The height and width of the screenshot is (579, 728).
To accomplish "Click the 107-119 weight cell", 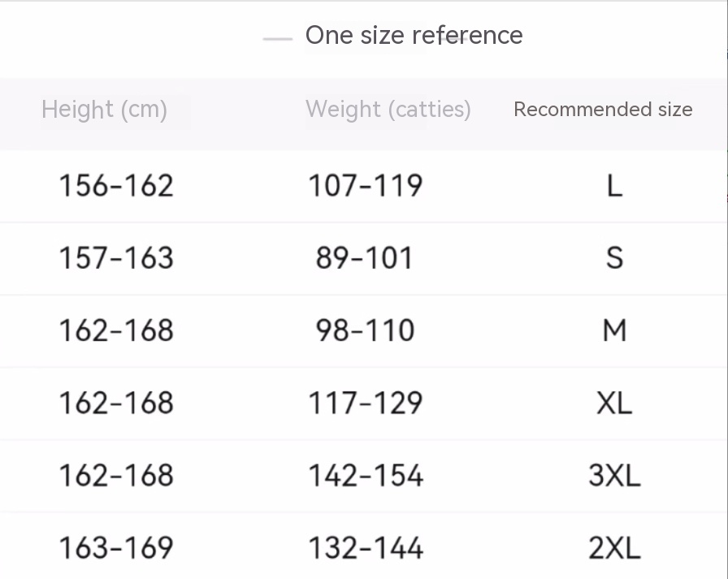I will pyautogui.click(x=366, y=186).
